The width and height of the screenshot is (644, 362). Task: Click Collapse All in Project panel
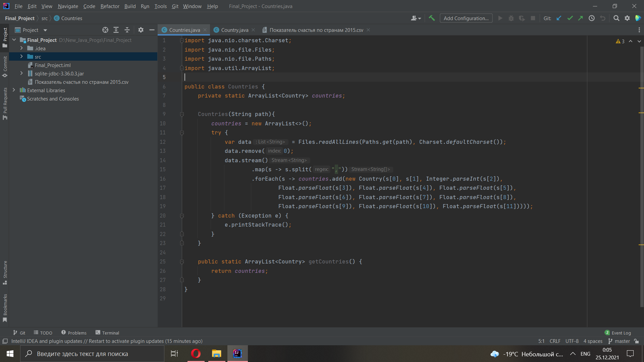(127, 30)
